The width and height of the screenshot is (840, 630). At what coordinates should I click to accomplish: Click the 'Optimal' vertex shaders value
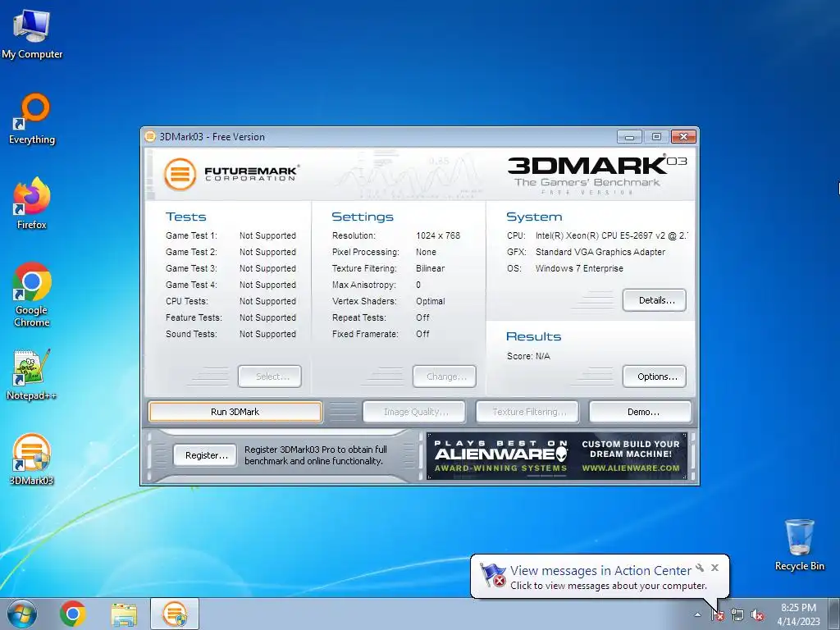coord(430,301)
